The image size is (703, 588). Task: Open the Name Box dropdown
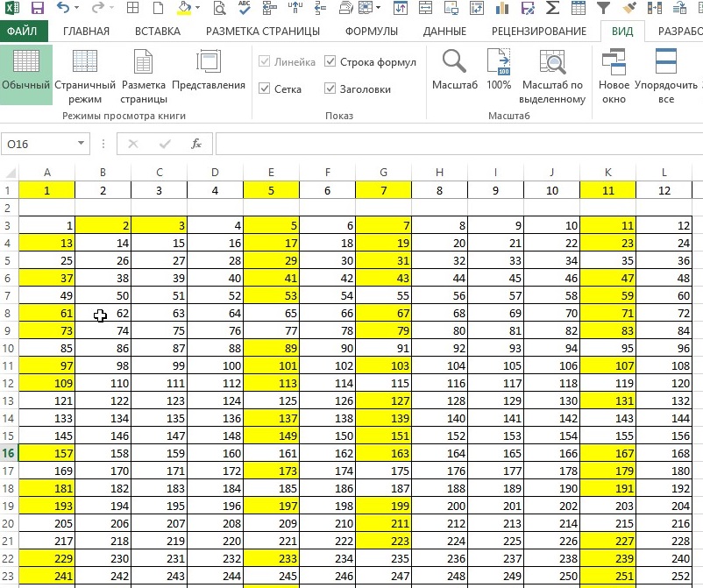pyautogui.click(x=81, y=144)
